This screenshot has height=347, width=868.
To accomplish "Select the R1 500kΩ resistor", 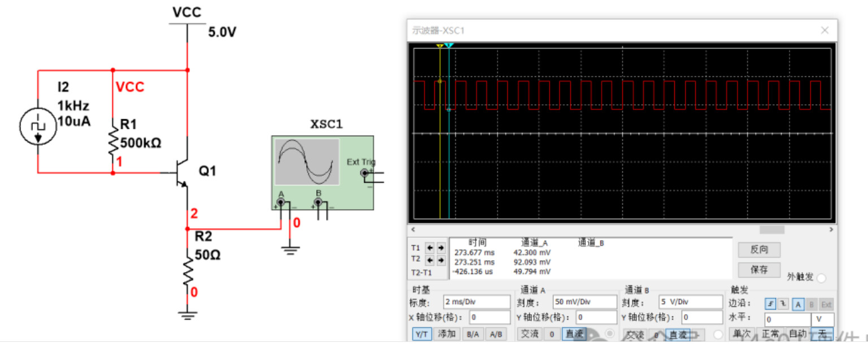I will point(114,141).
